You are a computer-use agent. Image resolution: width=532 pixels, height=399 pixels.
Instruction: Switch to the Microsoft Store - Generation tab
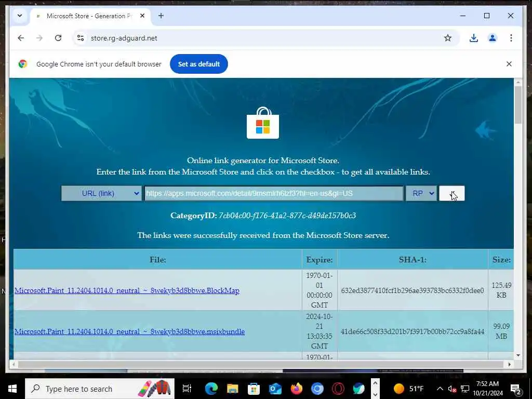click(x=89, y=16)
